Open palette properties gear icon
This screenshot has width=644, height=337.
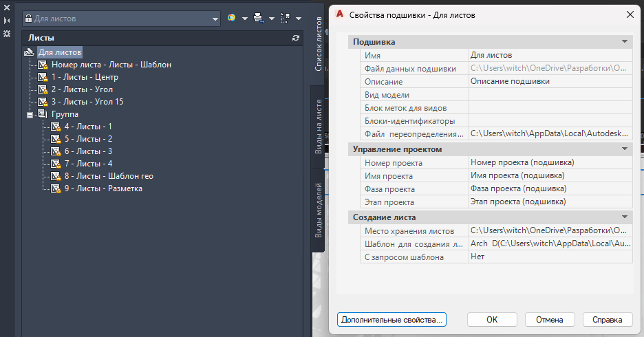point(7,33)
